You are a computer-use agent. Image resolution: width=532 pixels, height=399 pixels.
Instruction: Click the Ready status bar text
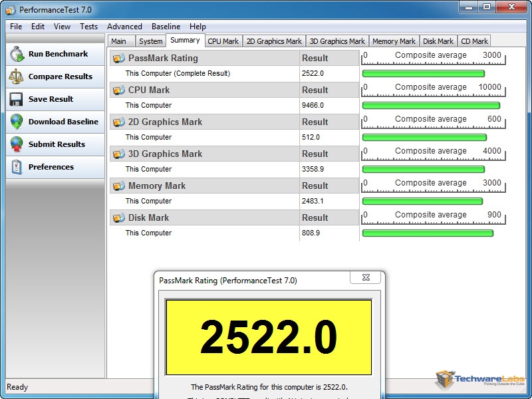coord(17,387)
